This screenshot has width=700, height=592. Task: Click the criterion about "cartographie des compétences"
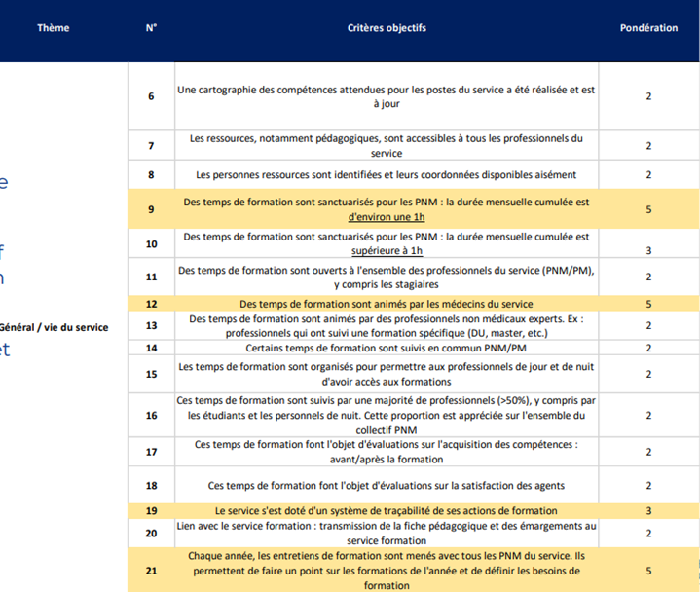(x=387, y=96)
